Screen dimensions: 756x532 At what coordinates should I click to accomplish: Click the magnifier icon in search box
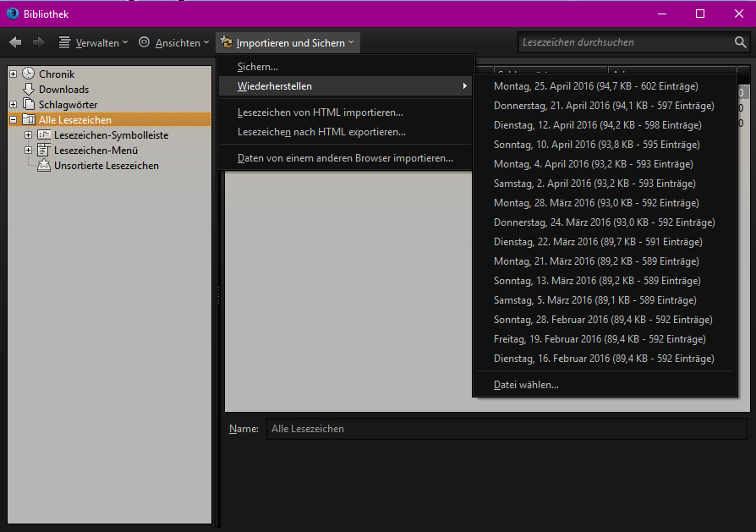[x=740, y=42]
